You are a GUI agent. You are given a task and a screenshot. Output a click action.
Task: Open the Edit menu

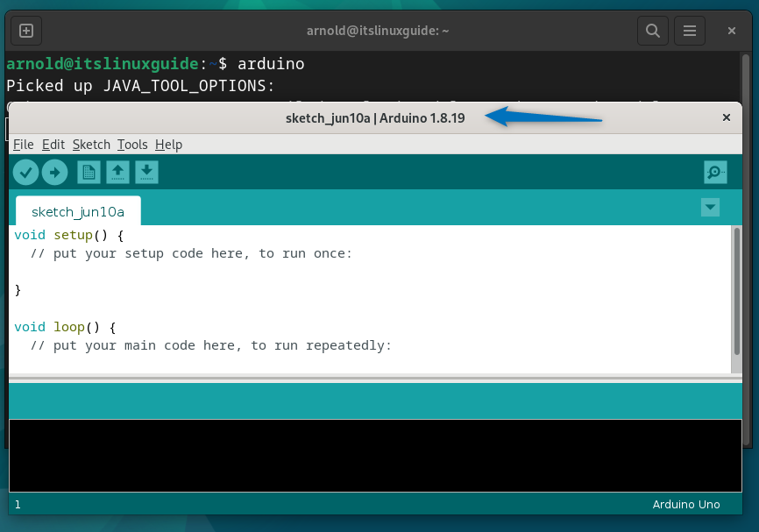coord(53,144)
